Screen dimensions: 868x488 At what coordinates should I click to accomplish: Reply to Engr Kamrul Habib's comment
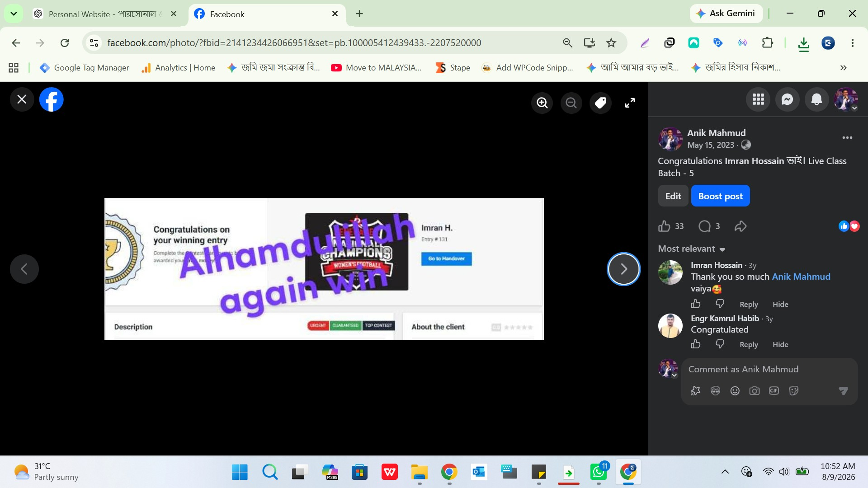click(749, 344)
